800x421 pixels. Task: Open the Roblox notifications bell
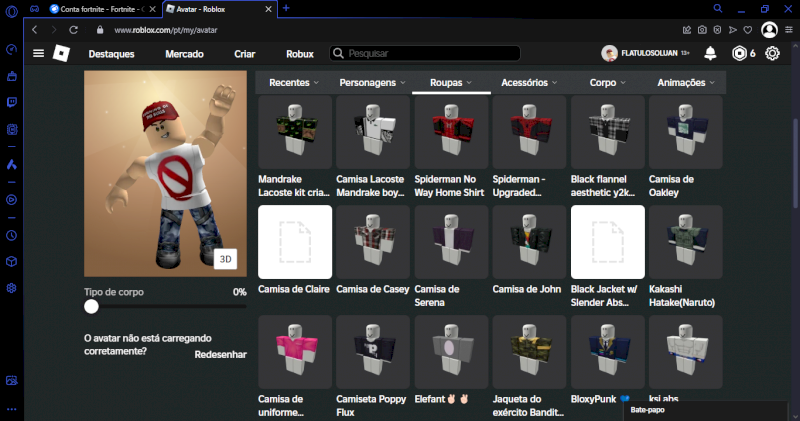click(x=710, y=53)
